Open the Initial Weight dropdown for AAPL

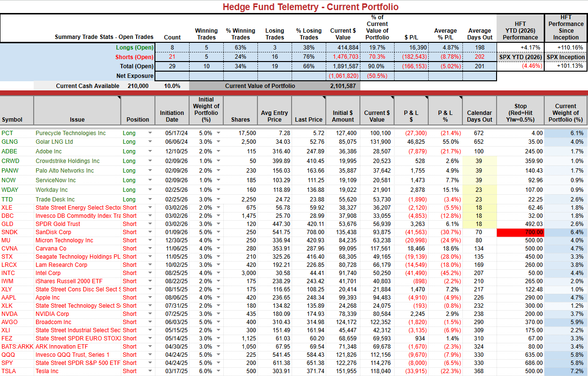point(218,298)
